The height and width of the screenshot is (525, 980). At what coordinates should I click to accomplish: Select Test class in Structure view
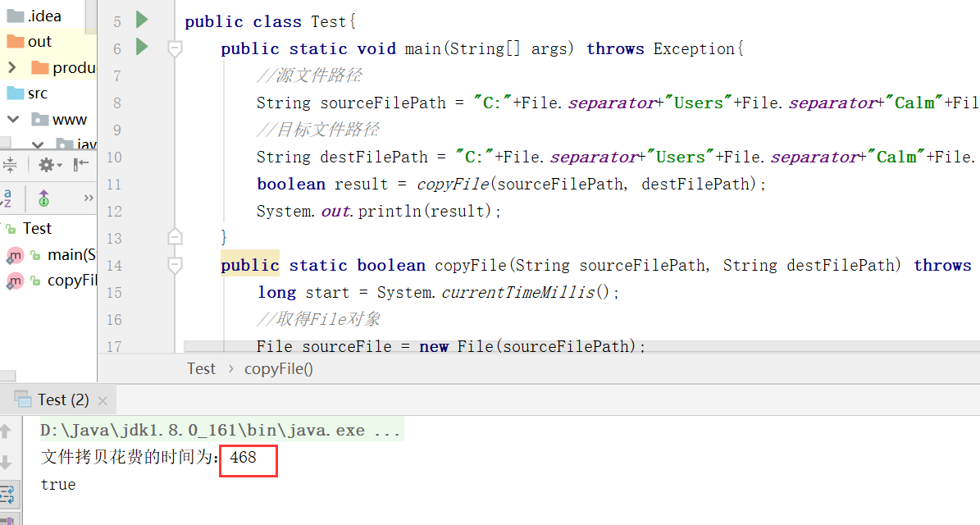point(37,228)
